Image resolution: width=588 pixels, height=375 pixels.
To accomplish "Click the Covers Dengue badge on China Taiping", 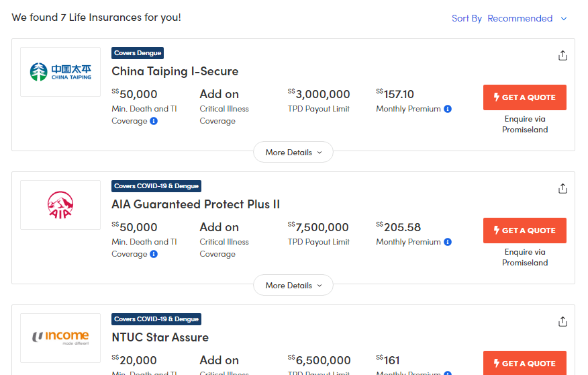I will [138, 53].
